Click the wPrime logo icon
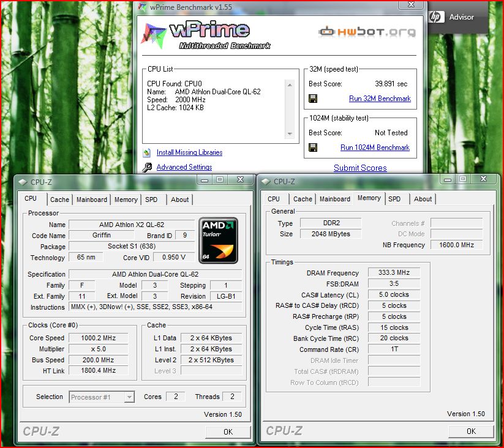The height and width of the screenshot is (448, 504). click(x=153, y=35)
